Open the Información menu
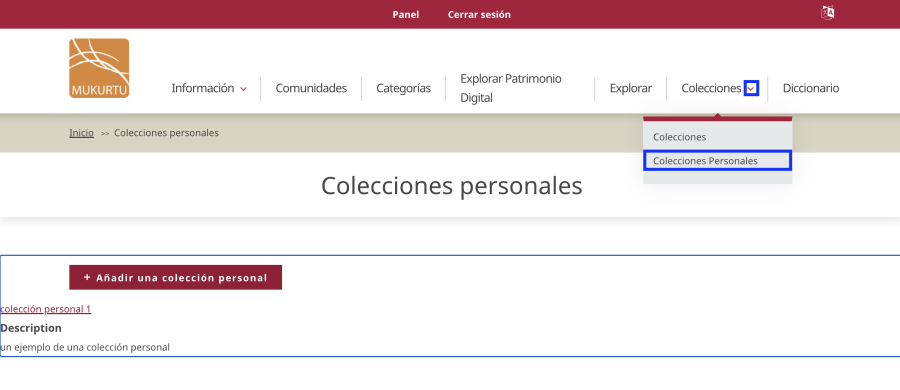The image size is (900, 390). tap(203, 88)
